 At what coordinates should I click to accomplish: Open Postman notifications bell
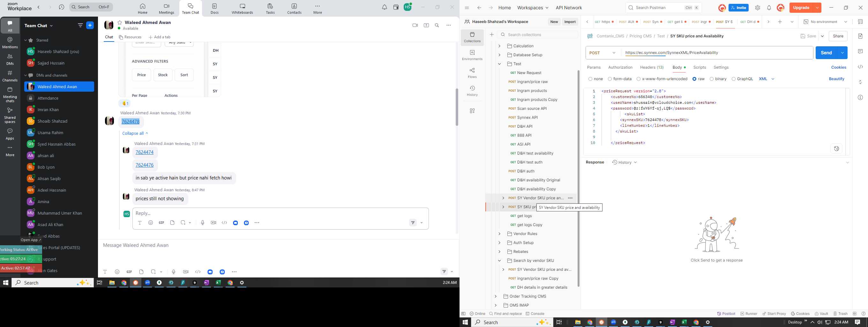[x=769, y=8]
